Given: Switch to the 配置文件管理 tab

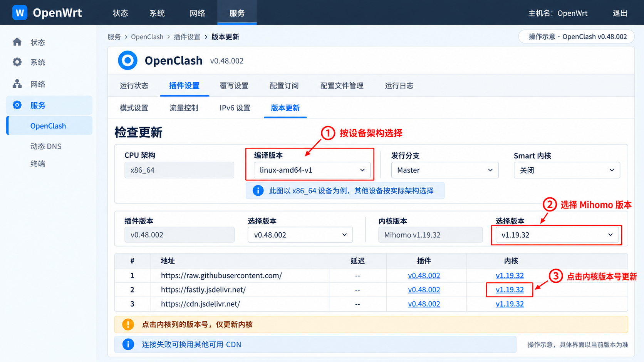Looking at the screenshot, I should coord(342,85).
